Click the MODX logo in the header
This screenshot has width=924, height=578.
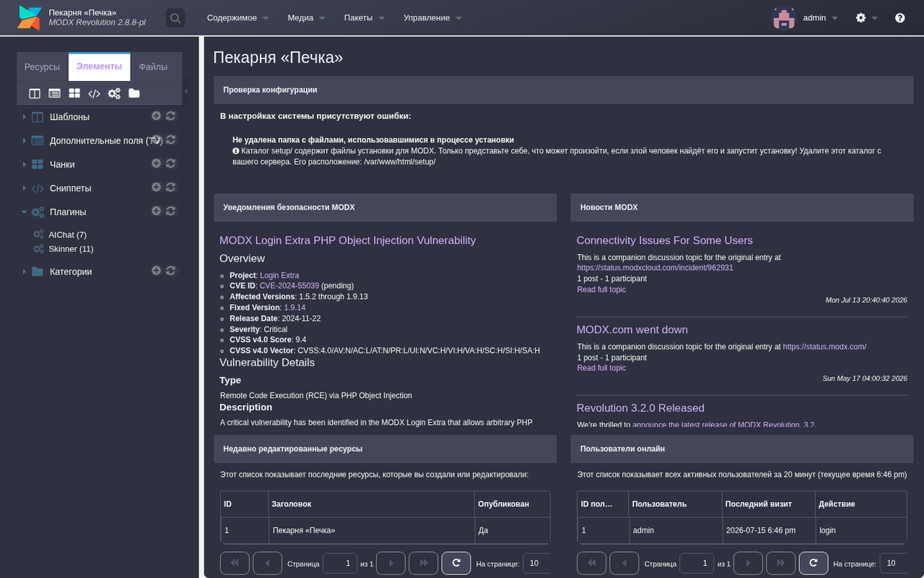tap(30, 17)
